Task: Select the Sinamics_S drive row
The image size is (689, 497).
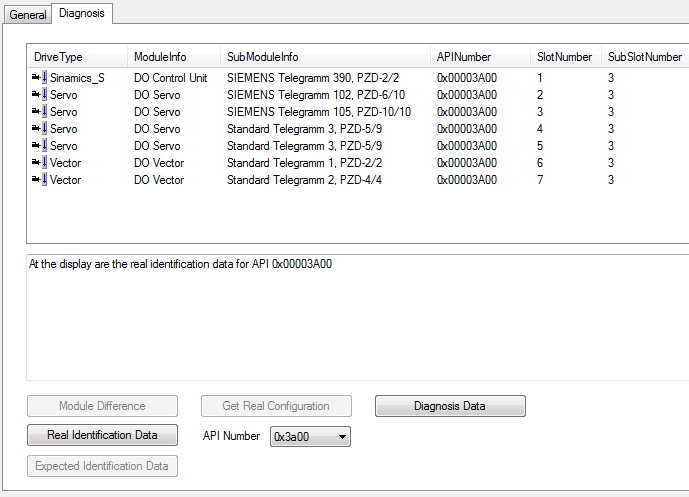Action: point(358,78)
